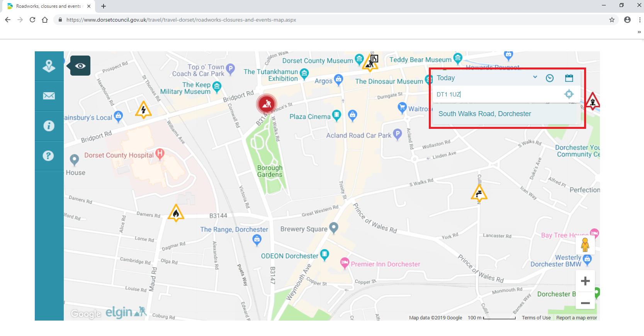The width and height of the screenshot is (644, 336).
Task: Click the ODEON Dorchester pin
Action: [325, 255]
